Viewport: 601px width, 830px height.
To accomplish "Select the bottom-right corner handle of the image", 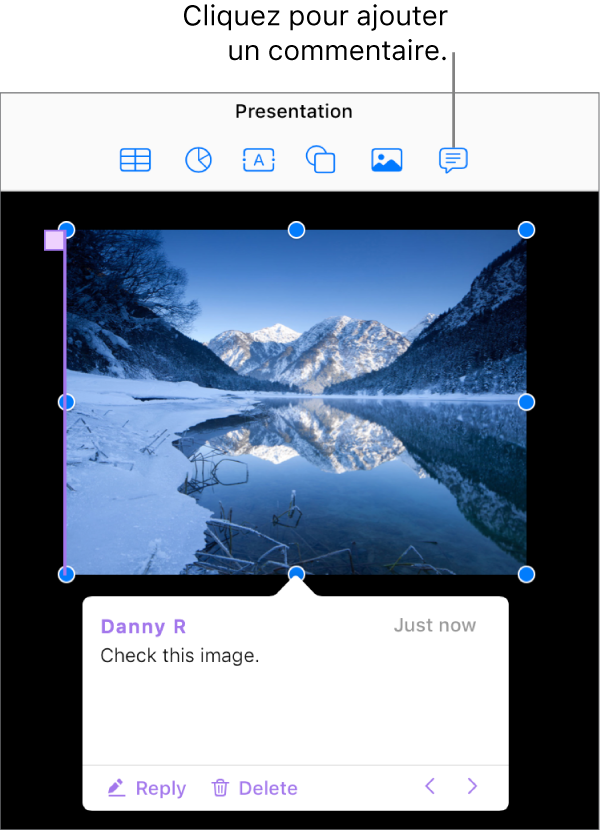I will click(526, 574).
